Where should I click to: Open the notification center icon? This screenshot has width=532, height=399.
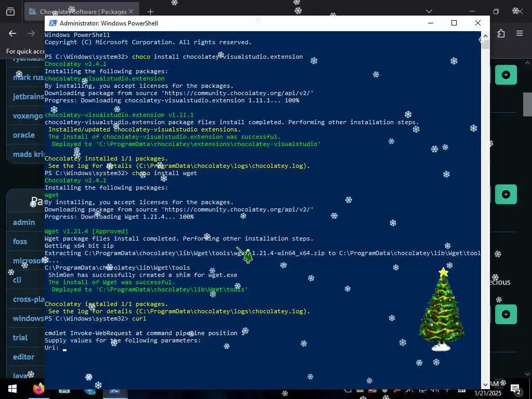coord(515,390)
